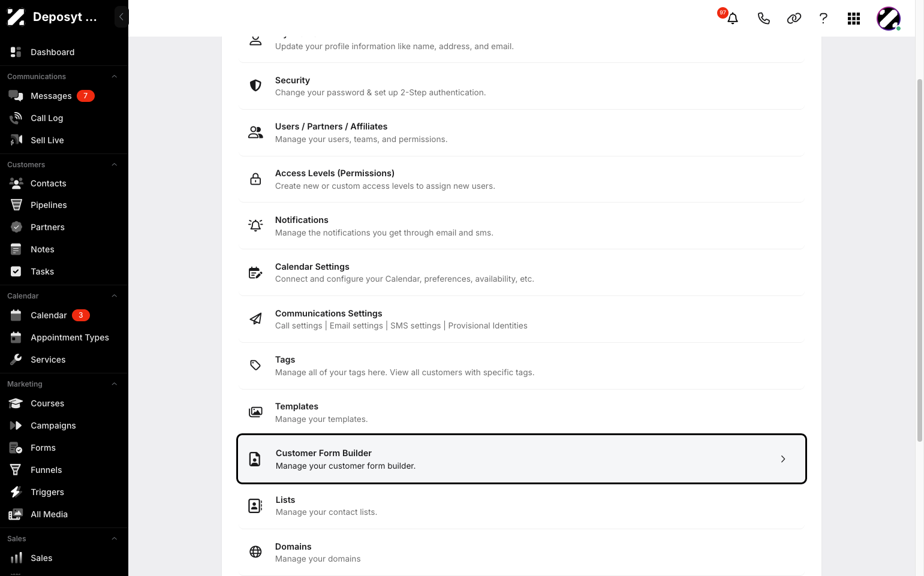Click Customer Form Builder chevron arrow
Image resolution: width=924 pixels, height=576 pixels.
pos(783,459)
